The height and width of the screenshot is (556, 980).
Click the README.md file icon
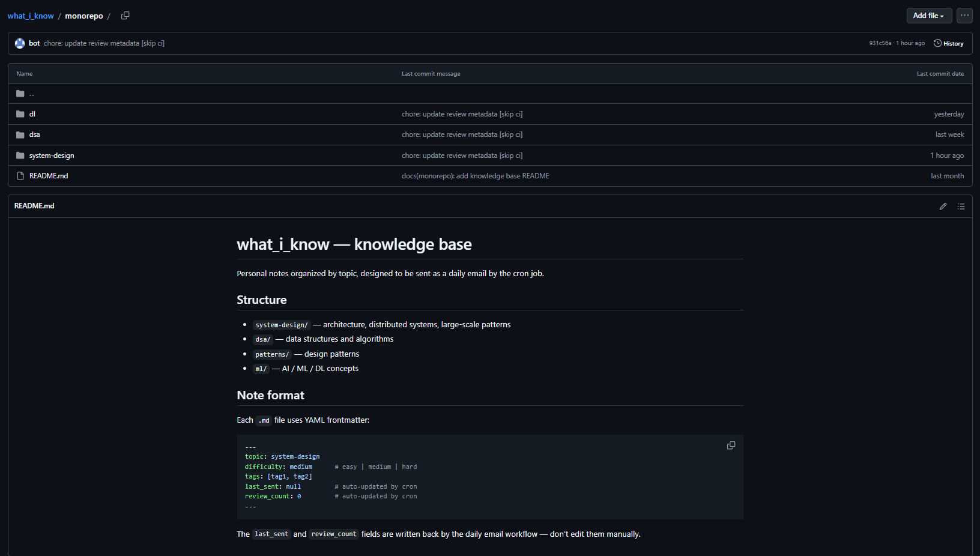[20, 176]
